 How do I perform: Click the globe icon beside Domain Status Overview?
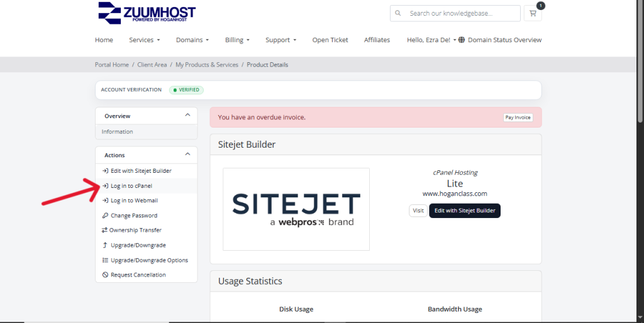[x=462, y=40]
